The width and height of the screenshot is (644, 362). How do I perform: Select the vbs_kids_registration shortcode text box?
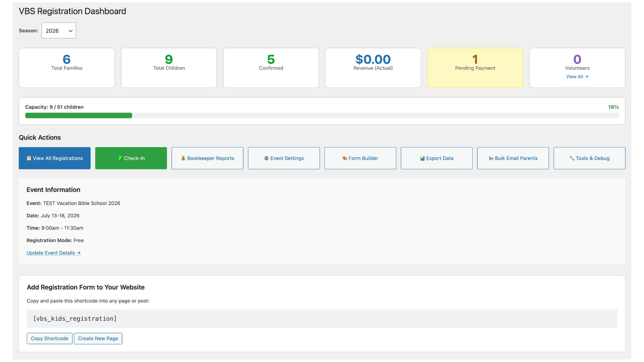click(x=322, y=318)
